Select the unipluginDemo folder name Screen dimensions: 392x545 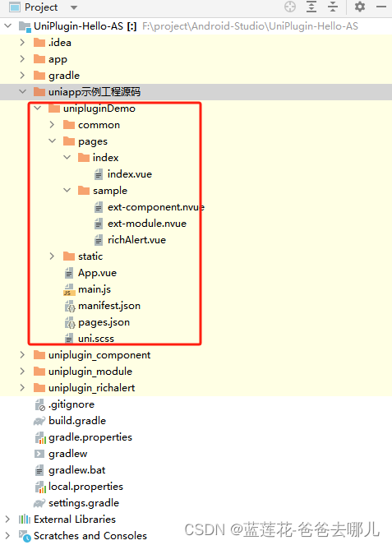[99, 109]
